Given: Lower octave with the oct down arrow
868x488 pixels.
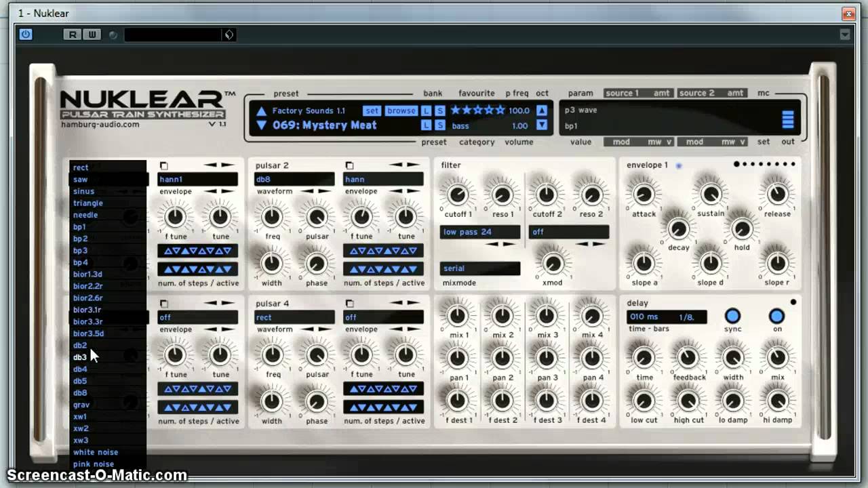Looking at the screenshot, I should pos(542,125).
